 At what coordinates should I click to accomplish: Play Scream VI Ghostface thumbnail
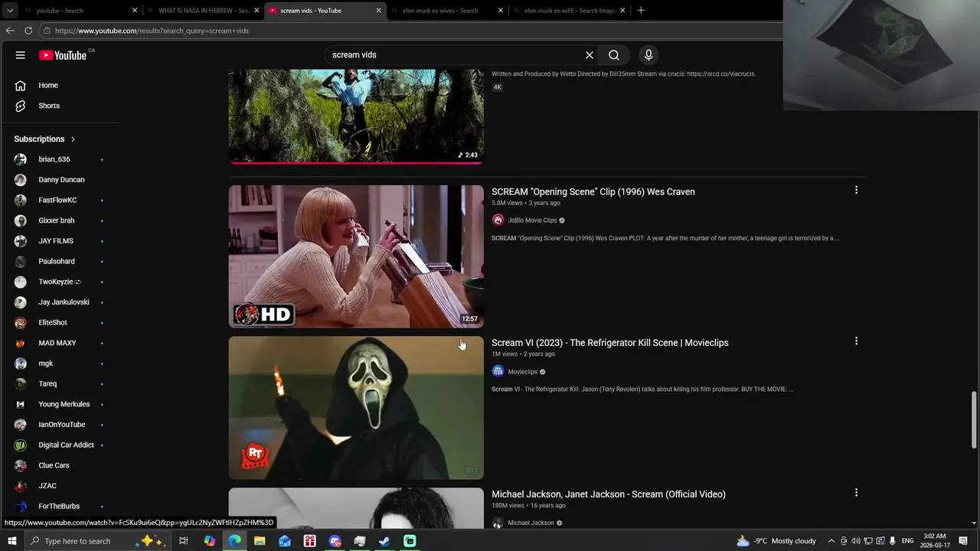click(x=356, y=408)
